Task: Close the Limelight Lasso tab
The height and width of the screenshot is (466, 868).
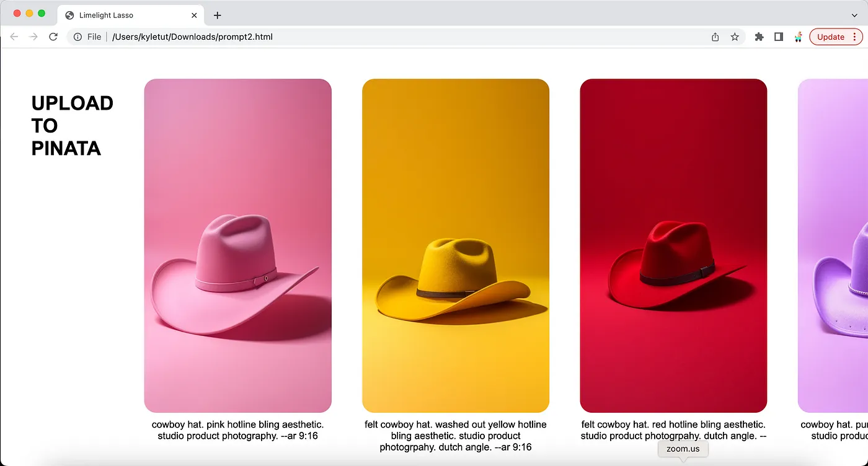Action: tap(195, 15)
